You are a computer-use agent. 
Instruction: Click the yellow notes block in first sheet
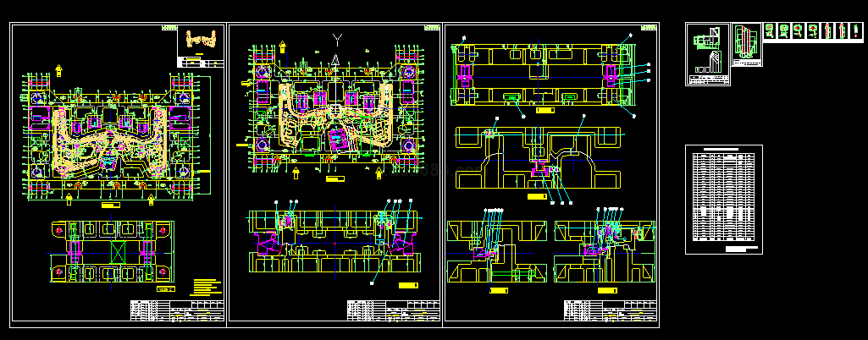coord(204,285)
